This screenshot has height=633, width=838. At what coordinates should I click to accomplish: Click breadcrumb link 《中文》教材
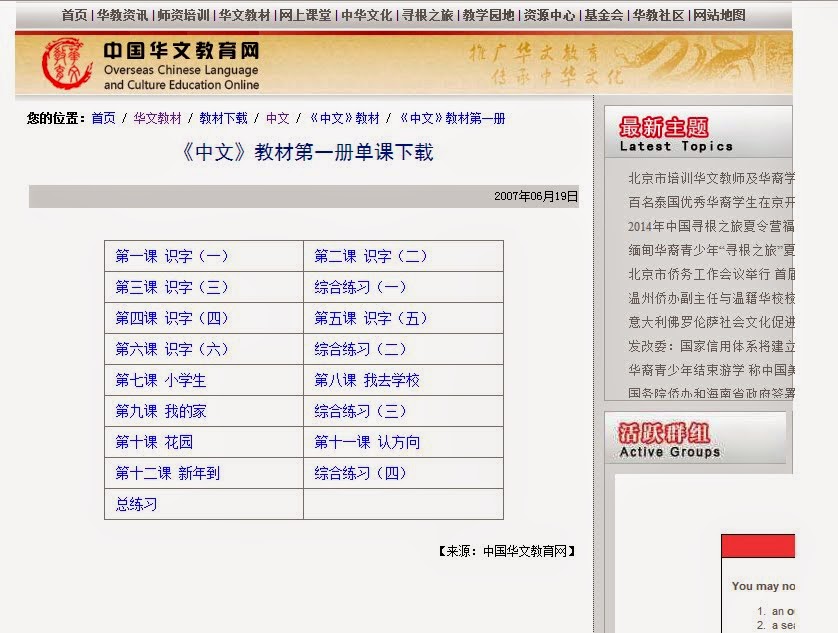pyautogui.click(x=344, y=118)
